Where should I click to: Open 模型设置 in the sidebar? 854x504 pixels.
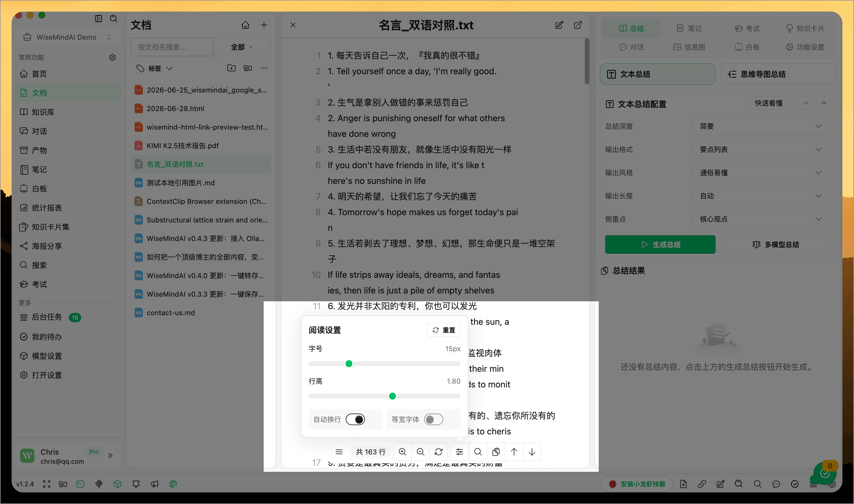click(x=68, y=356)
